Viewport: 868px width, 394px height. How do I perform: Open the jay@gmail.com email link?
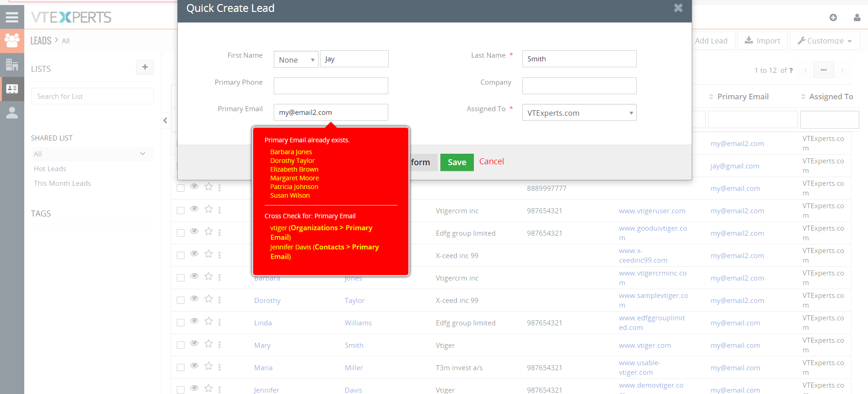(735, 166)
